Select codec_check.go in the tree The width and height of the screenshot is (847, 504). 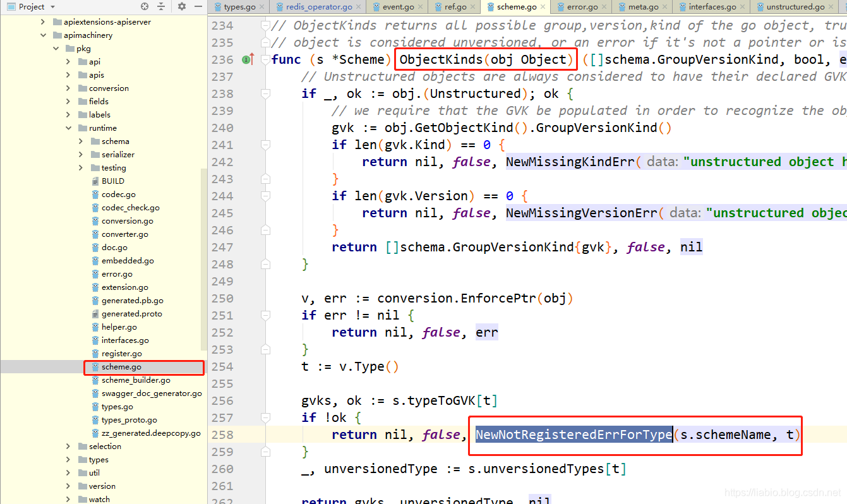131,208
